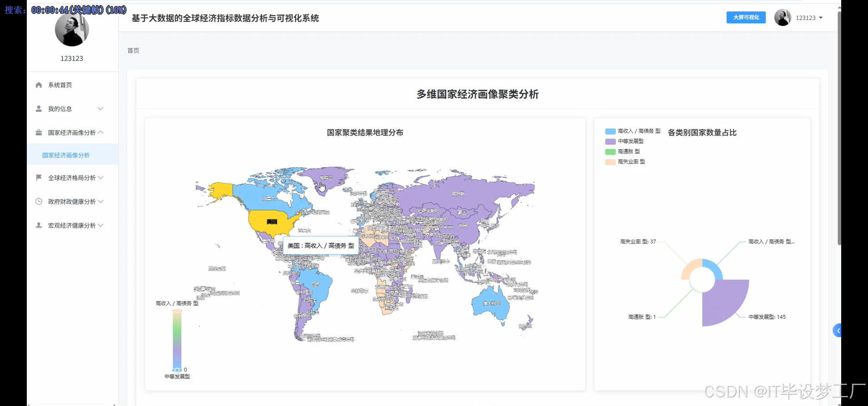Click the 高失业率 型: 37 pie label
The width and height of the screenshot is (868, 406).
click(638, 242)
